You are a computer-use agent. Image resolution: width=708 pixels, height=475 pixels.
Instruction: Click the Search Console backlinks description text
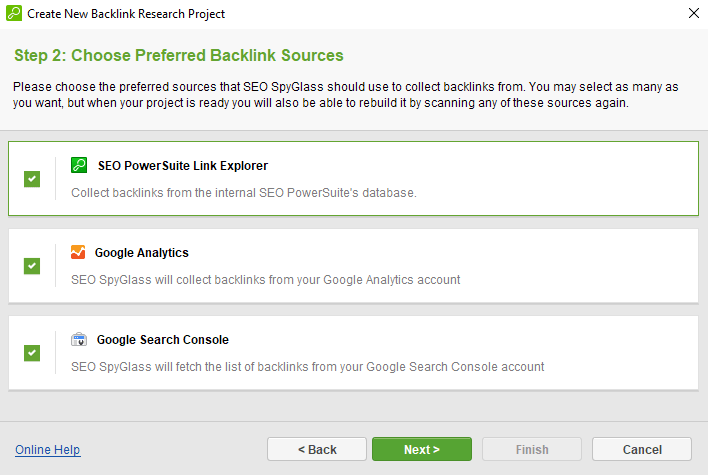(x=307, y=367)
